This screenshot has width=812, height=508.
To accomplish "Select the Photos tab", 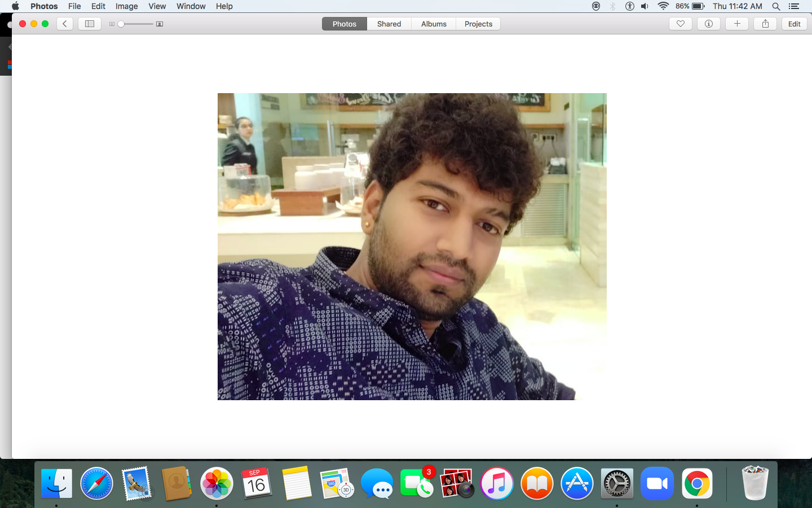I will click(345, 24).
